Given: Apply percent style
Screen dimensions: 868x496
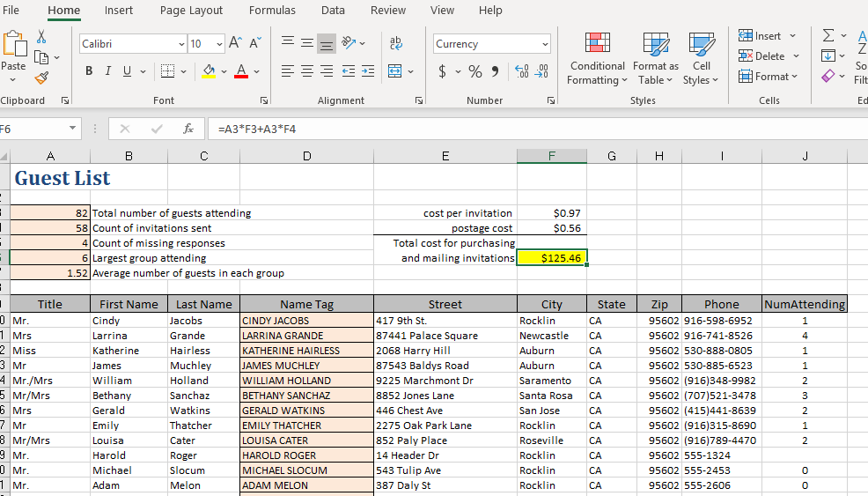Looking at the screenshot, I should [x=475, y=71].
